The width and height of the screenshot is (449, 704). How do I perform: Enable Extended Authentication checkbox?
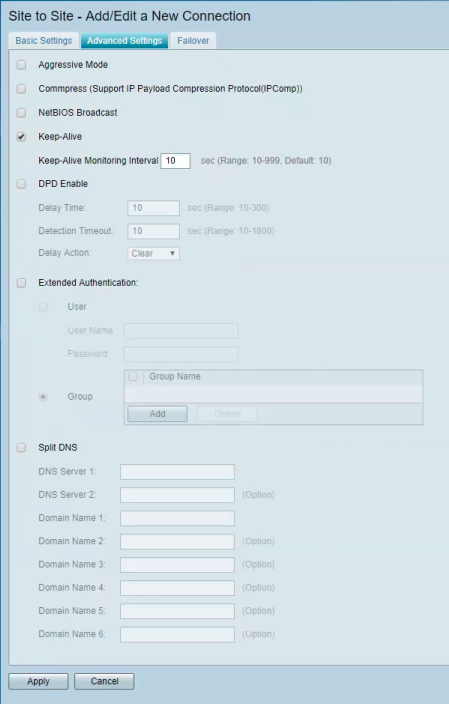pyautogui.click(x=22, y=282)
